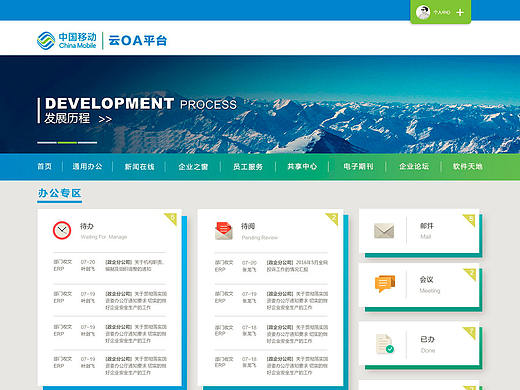The width and height of the screenshot is (520, 390).
Task: Open the 会议 Meeting card label
Action: (x=430, y=284)
